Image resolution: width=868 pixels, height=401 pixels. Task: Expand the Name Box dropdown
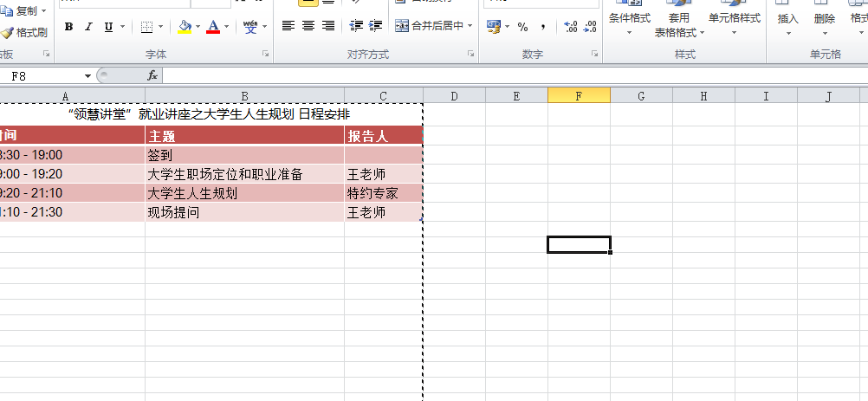pos(87,75)
